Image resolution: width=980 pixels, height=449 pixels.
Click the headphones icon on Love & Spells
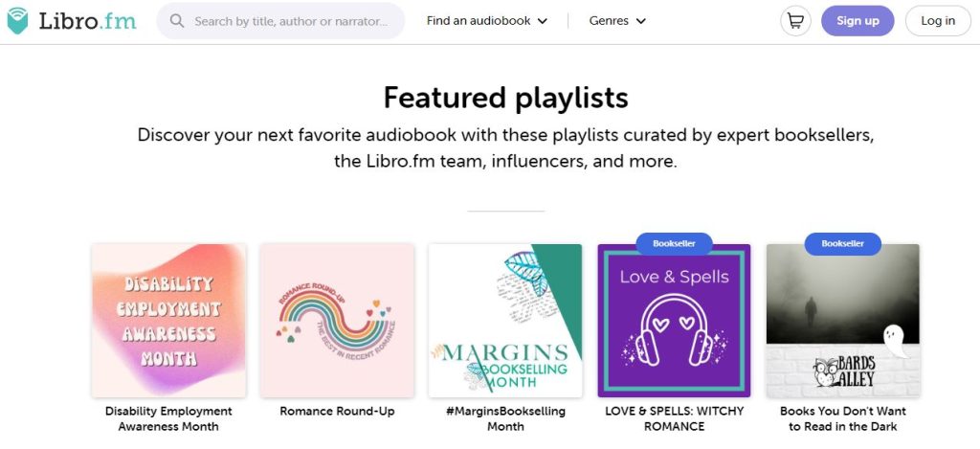tap(675, 329)
